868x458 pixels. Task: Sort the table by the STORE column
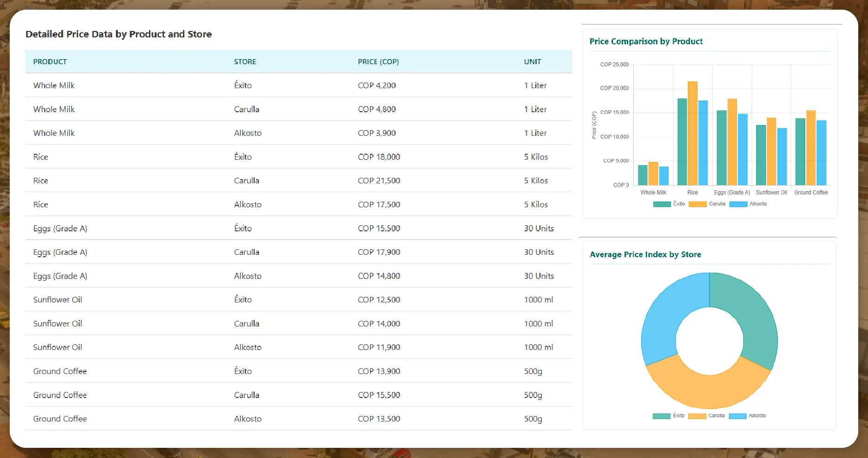[245, 61]
